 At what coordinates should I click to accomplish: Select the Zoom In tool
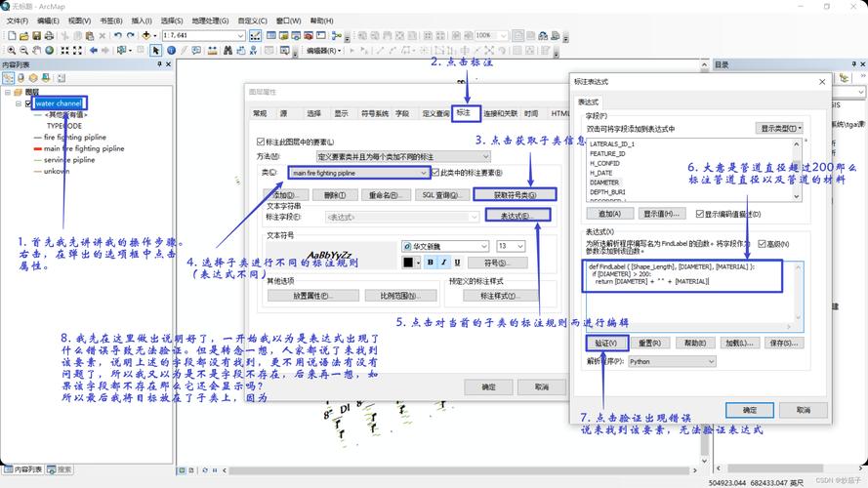click(x=11, y=51)
